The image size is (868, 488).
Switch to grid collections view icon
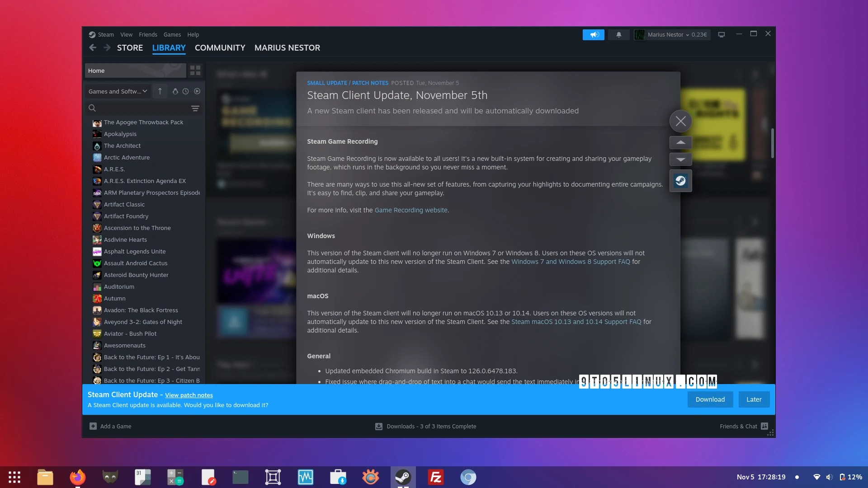195,70
